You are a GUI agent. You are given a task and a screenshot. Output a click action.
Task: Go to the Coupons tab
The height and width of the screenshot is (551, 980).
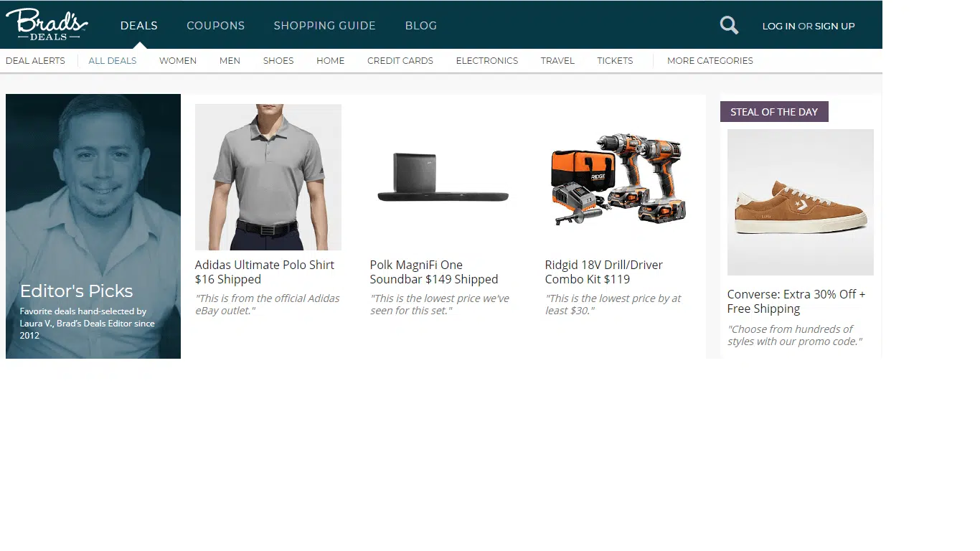(x=216, y=26)
